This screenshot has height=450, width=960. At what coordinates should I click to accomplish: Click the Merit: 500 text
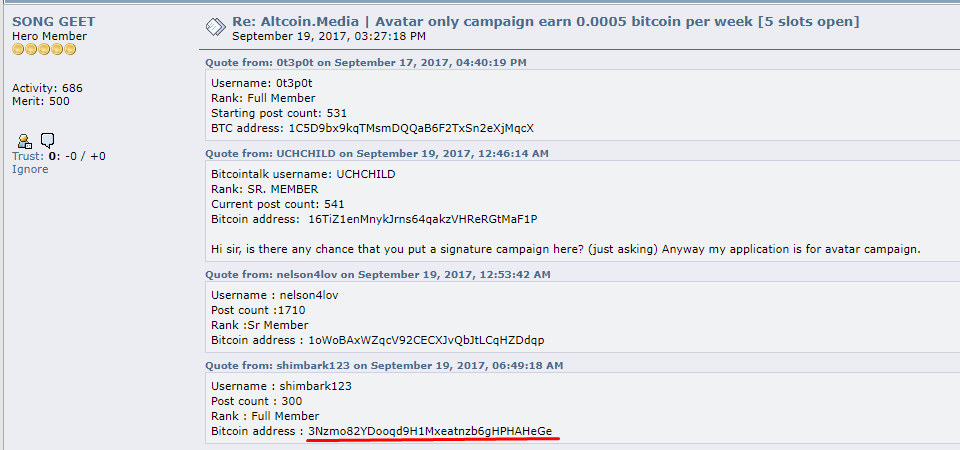tap(41, 102)
